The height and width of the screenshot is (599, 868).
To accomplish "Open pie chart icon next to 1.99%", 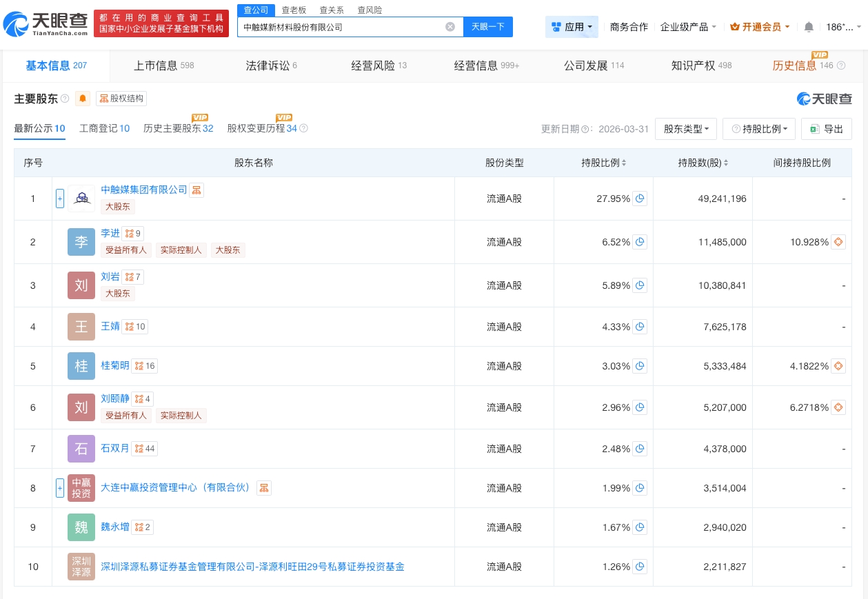I will click(640, 488).
